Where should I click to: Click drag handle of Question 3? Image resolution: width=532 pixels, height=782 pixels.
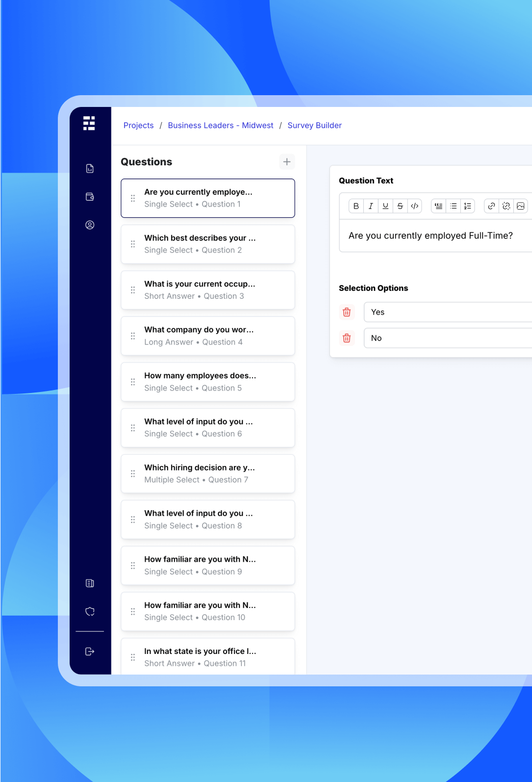[x=133, y=290]
